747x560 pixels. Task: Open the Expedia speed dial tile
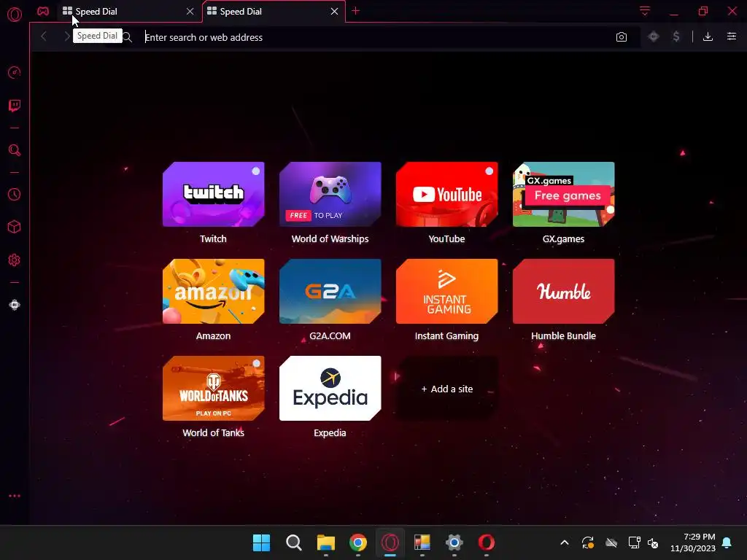(x=330, y=388)
